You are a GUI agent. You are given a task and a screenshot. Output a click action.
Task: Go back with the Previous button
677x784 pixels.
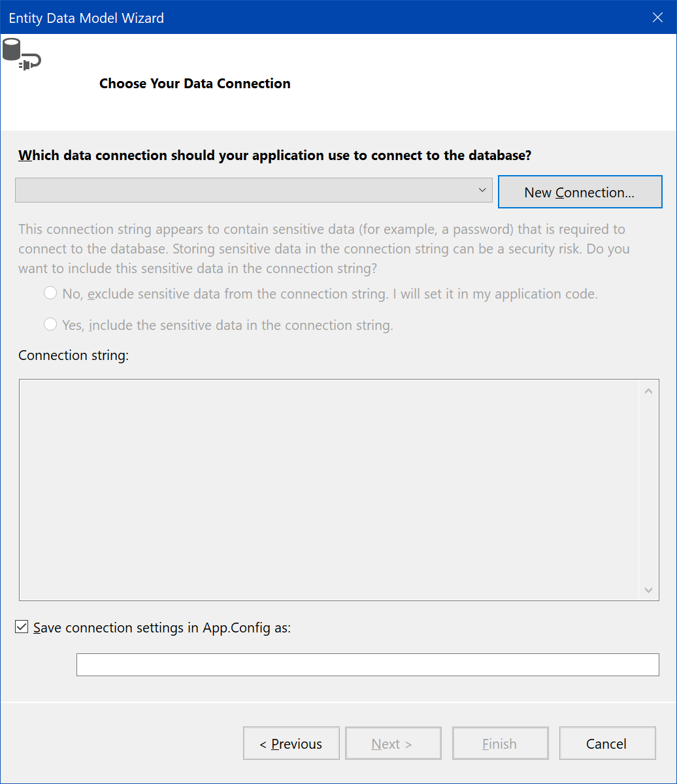291,743
